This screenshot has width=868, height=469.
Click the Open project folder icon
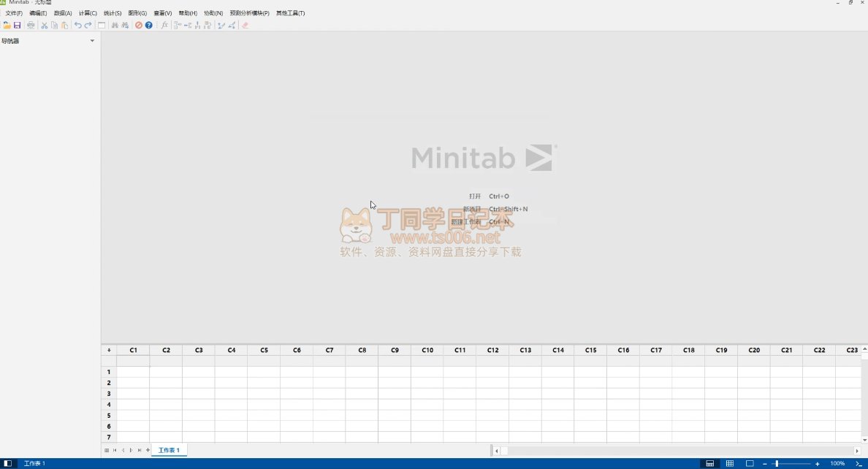click(x=7, y=26)
